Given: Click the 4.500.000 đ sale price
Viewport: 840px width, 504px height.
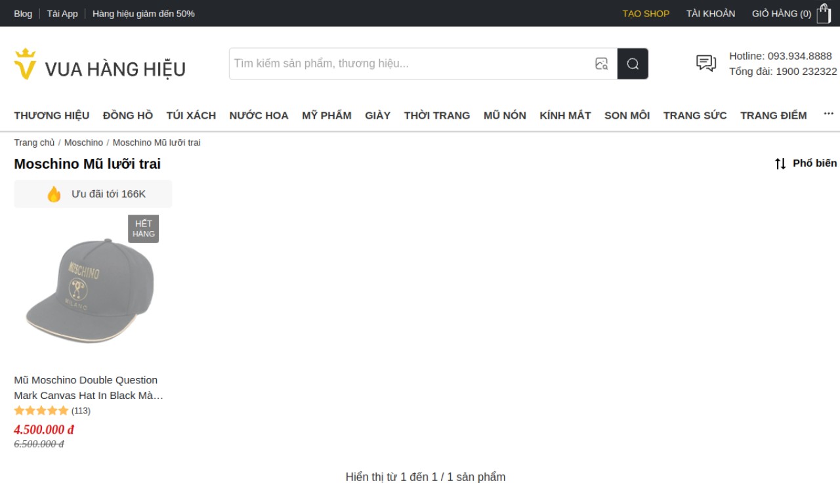Looking at the screenshot, I should 44,430.
